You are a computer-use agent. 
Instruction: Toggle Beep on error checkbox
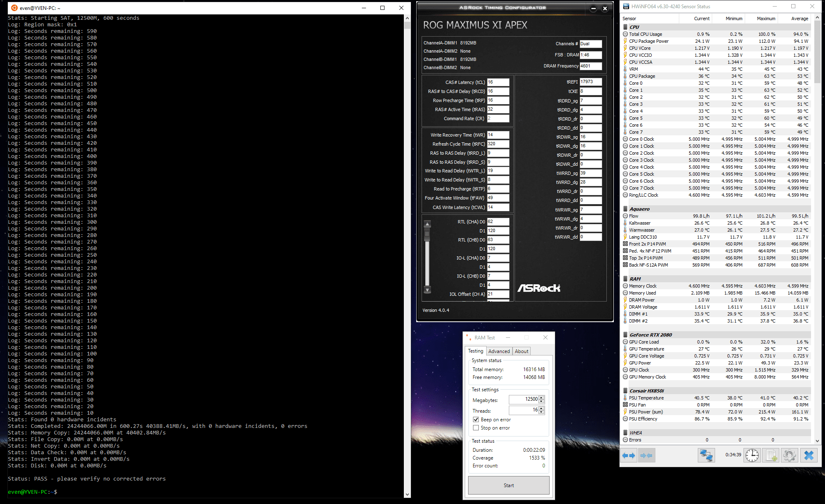click(x=476, y=420)
